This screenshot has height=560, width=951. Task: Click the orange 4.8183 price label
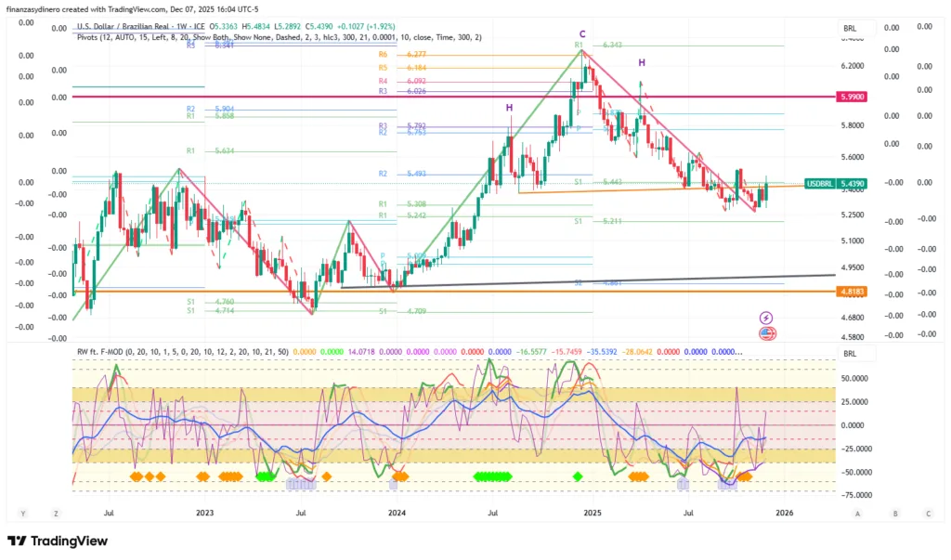coord(852,291)
